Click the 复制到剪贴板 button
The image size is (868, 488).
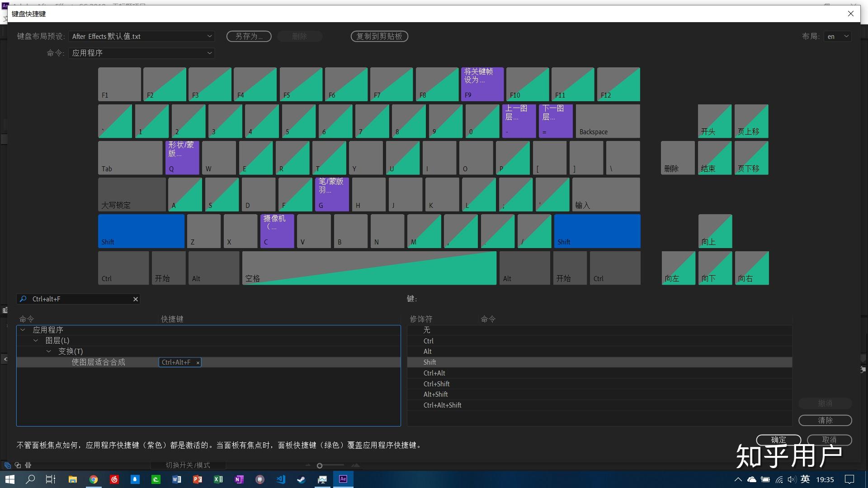(x=379, y=36)
